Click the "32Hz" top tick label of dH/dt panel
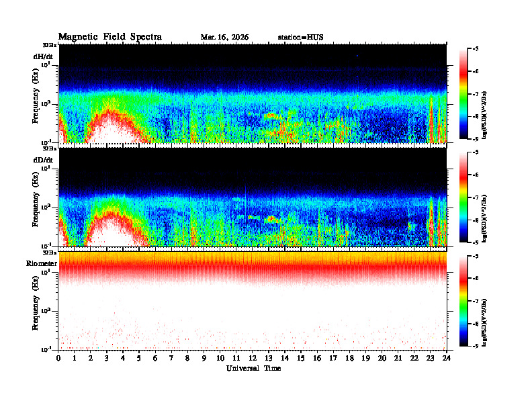 point(50,45)
